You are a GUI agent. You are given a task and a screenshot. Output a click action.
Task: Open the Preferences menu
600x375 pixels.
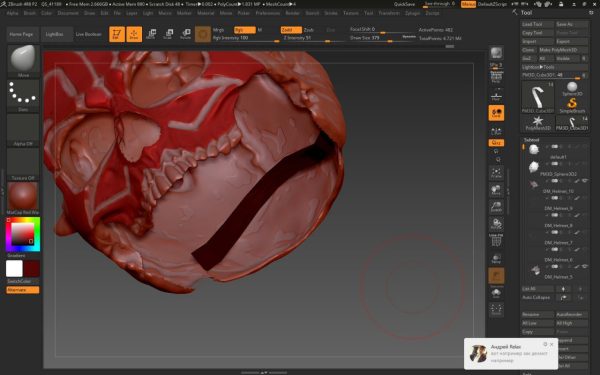267,13
